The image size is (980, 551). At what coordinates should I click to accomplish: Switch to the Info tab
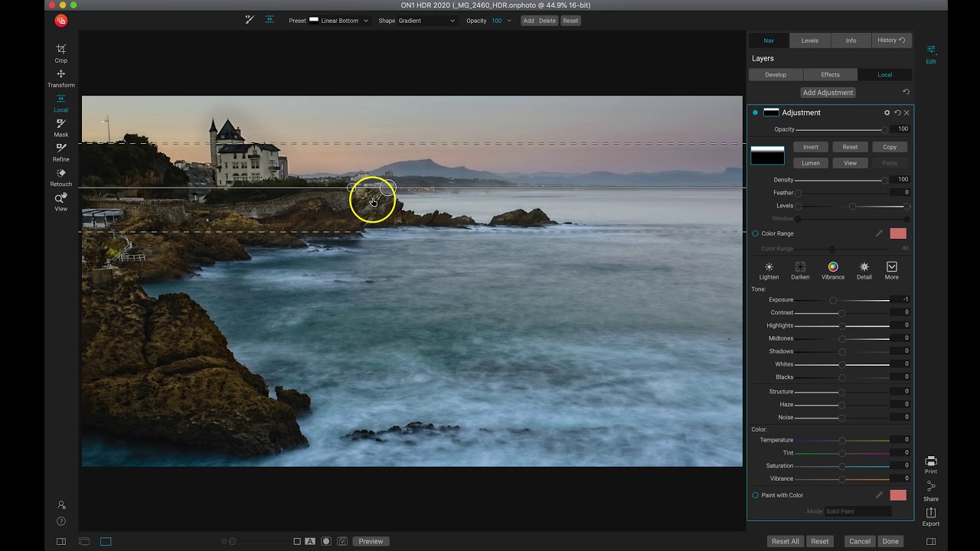tap(851, 41)
